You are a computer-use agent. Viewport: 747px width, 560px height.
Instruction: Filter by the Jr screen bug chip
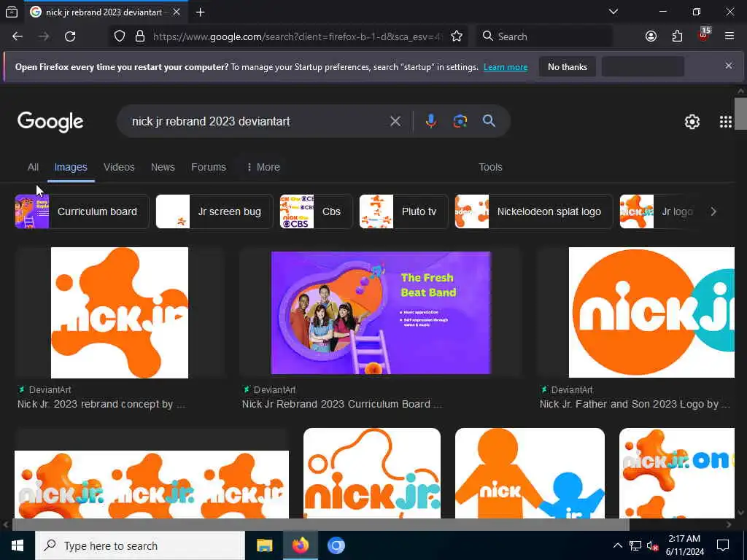tap(214, 211)
